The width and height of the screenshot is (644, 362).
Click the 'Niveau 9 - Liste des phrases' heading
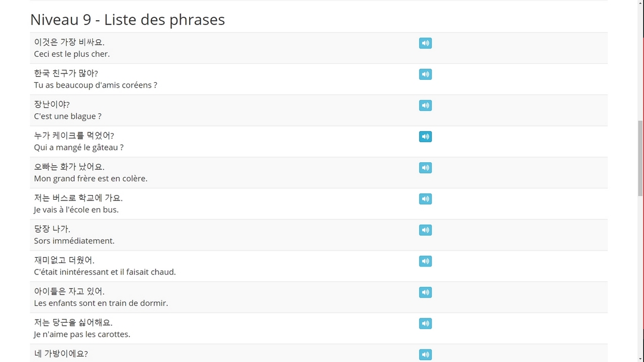(x=128, y=20)
